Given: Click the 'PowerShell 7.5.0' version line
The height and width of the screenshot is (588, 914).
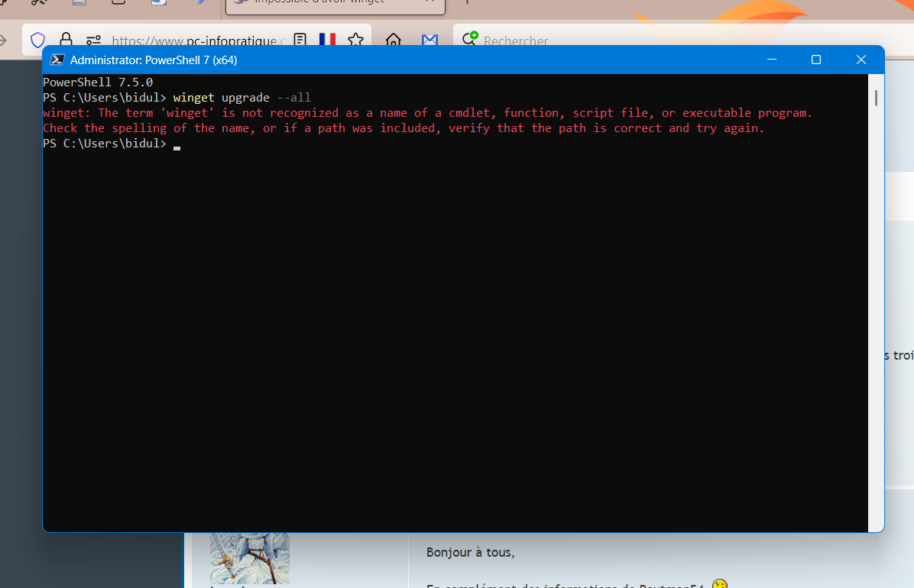Looking at the screenshot, I should pos(98,82).
